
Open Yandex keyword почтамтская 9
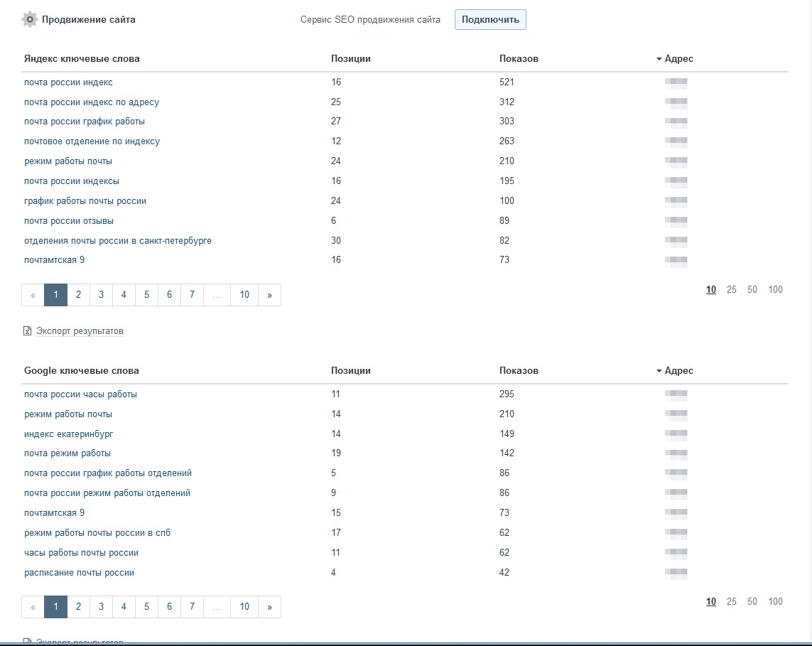[x=54, y=260]
